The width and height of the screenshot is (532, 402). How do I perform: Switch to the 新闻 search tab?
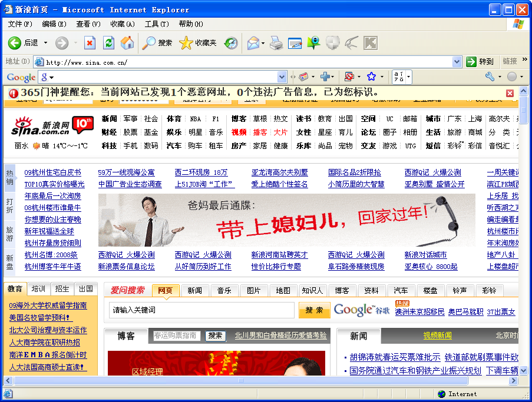click(194, 290)
